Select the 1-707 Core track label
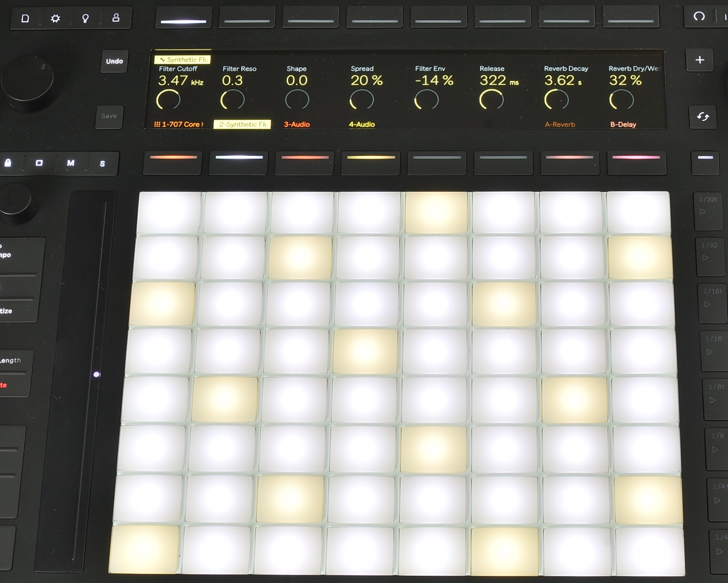The height and width of the screenshot is (583, 728). pos(179,124)
